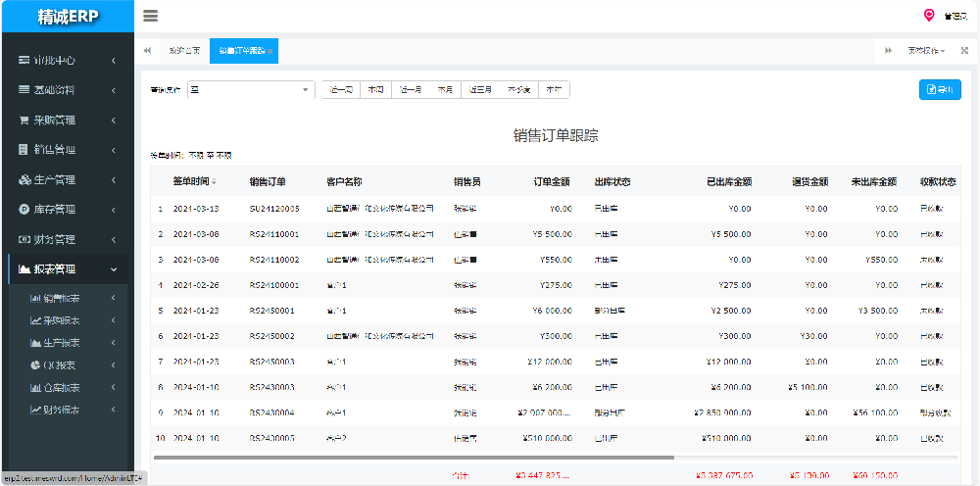Open the 库存管理 sidebar menu

[68, 209]
